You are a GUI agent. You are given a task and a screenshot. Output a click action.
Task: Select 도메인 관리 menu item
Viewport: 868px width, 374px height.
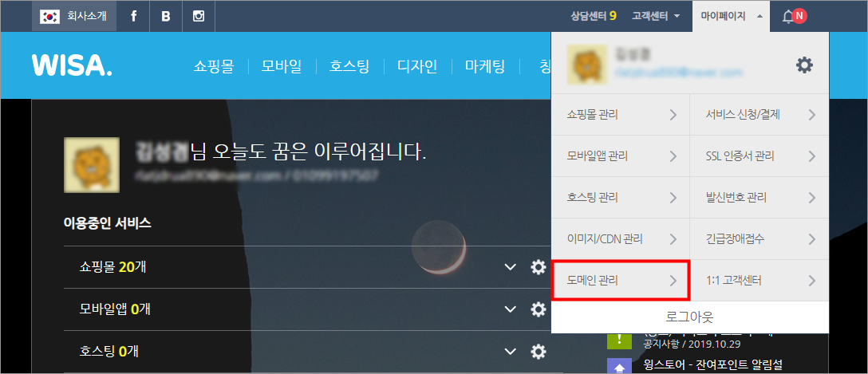click(621, 281)
